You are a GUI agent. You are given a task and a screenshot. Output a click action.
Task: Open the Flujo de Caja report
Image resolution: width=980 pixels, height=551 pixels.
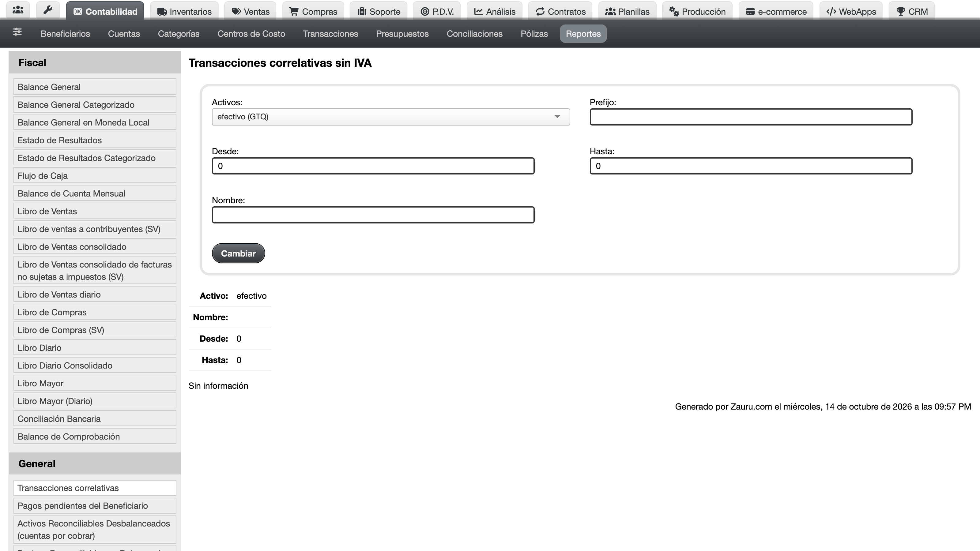pyautogui.click(x=95, y=176)
